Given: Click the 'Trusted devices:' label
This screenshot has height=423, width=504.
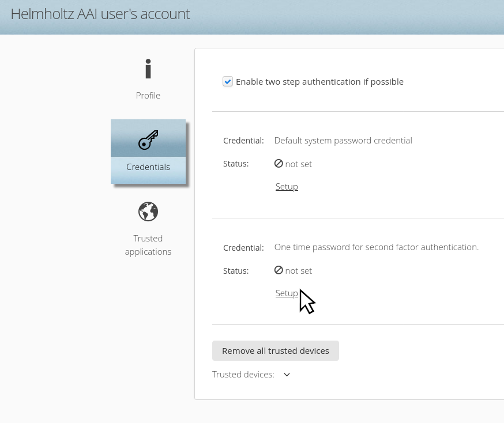Looking at the screenshot, I should coord(243,374).
